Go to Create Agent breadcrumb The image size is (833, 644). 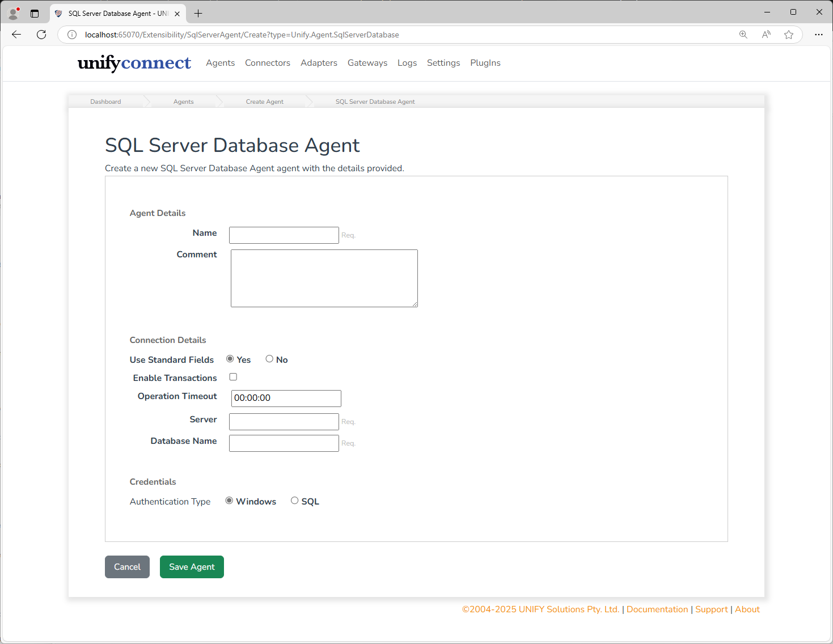coord(265,102)
